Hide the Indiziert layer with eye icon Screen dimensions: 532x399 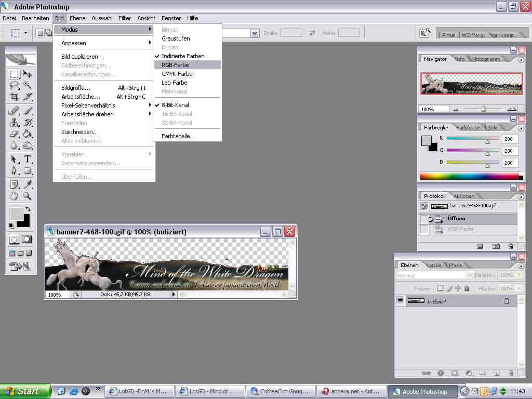[400, 301]
